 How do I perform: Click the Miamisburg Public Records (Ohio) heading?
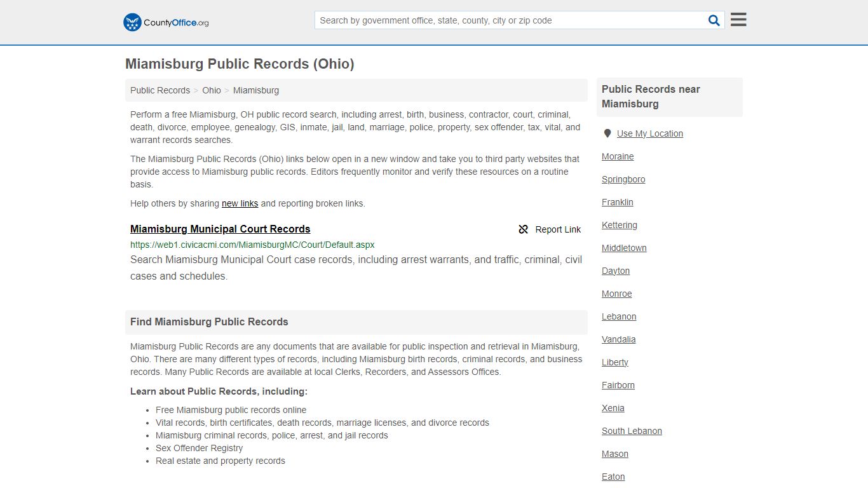[x=240, y=64]
